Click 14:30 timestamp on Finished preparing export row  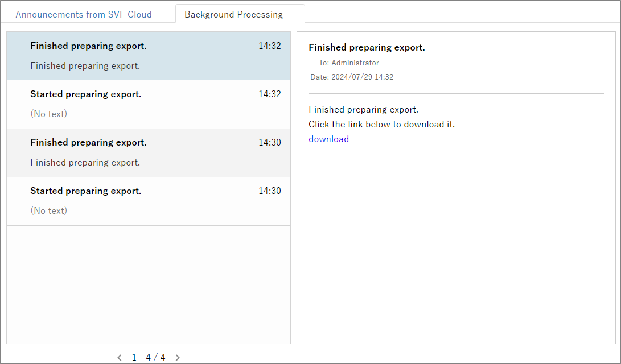[269, 142]
